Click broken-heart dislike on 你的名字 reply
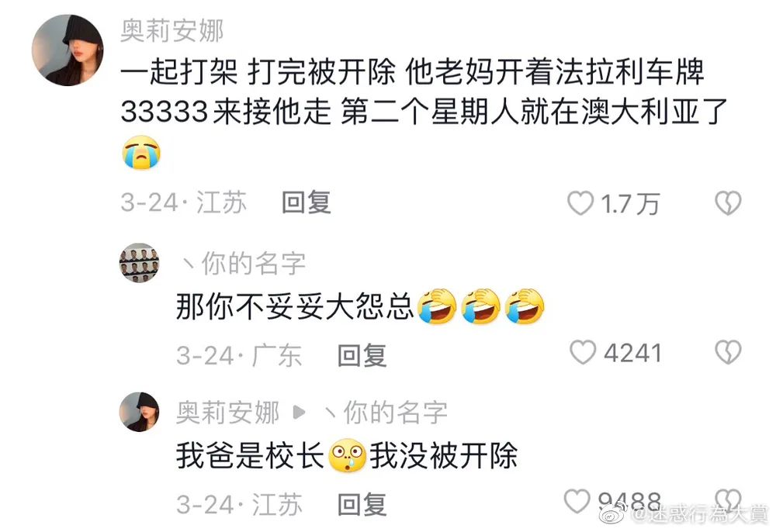This screenshot has width=776, height=532. coord(728,353)
